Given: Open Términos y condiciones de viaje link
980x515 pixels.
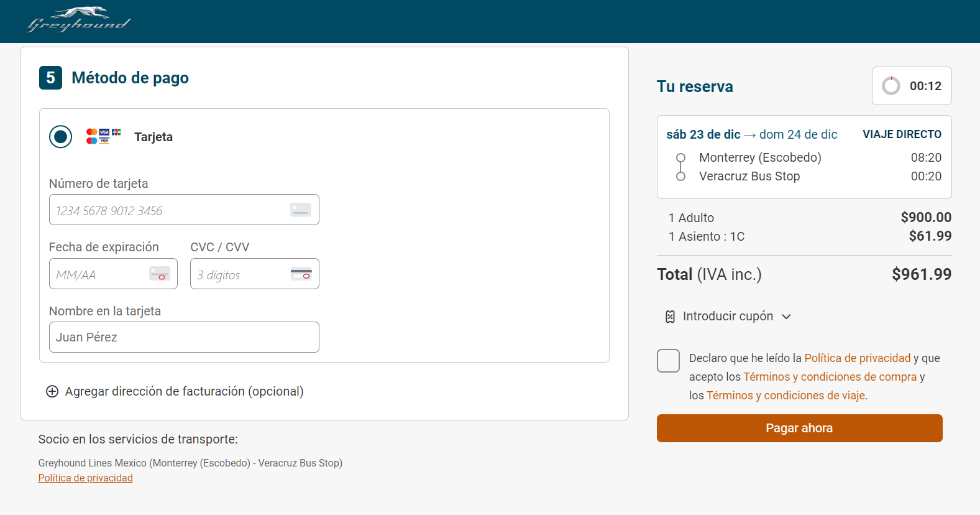Looking at the screenshot, I should click(785, 396).
